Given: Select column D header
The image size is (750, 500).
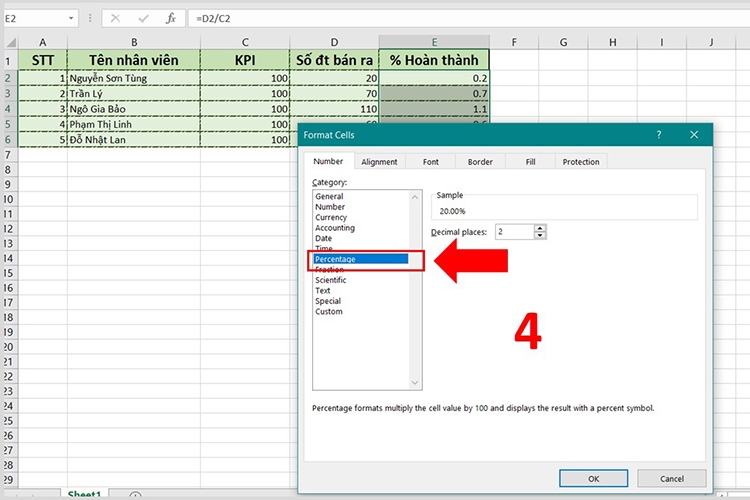Looking at the screenshot, I should (334, 42).
